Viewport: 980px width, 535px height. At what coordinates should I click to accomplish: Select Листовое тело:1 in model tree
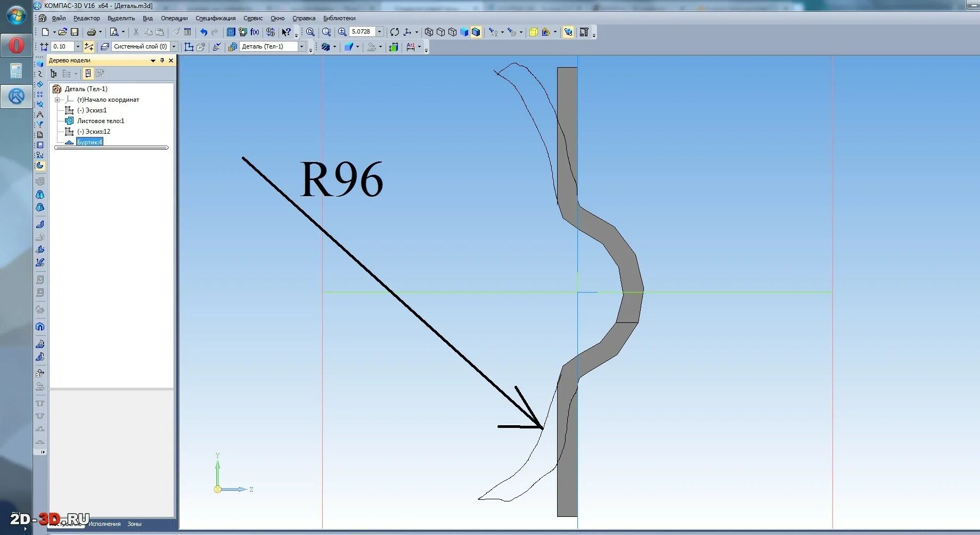[x=100, y=121]
